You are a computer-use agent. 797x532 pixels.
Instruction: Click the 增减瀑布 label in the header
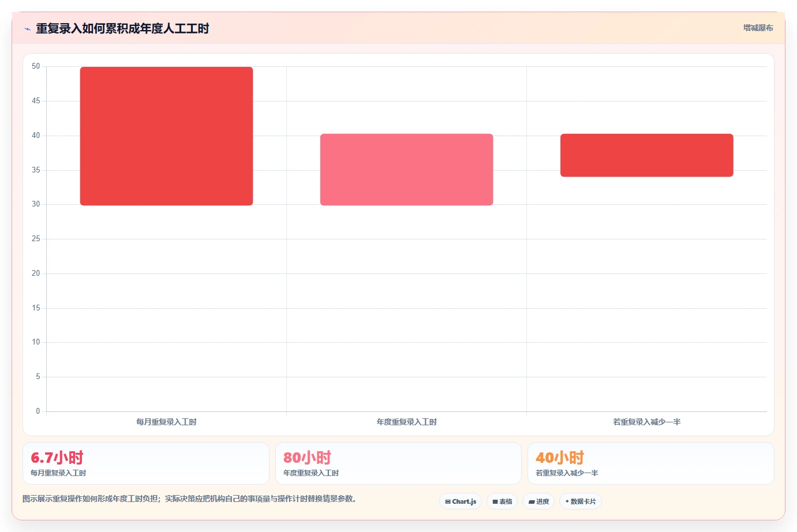coord(758,28)
